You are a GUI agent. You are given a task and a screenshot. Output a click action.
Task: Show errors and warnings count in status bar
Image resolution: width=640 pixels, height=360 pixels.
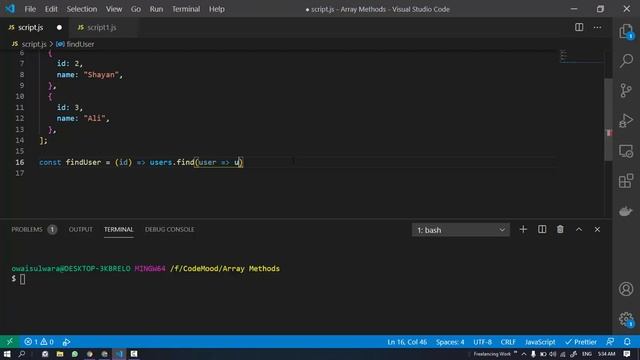(x=39, y=342)
